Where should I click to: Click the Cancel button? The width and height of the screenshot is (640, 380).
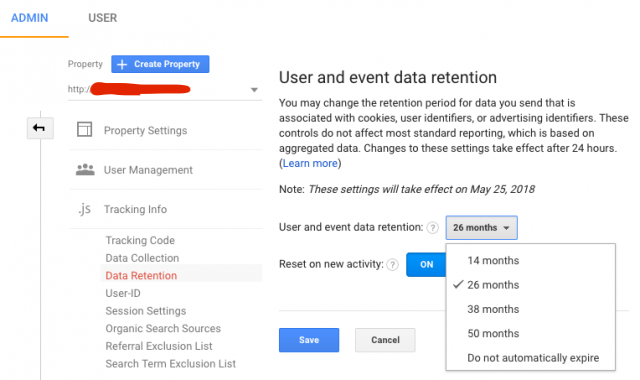[x=385, y=340]
